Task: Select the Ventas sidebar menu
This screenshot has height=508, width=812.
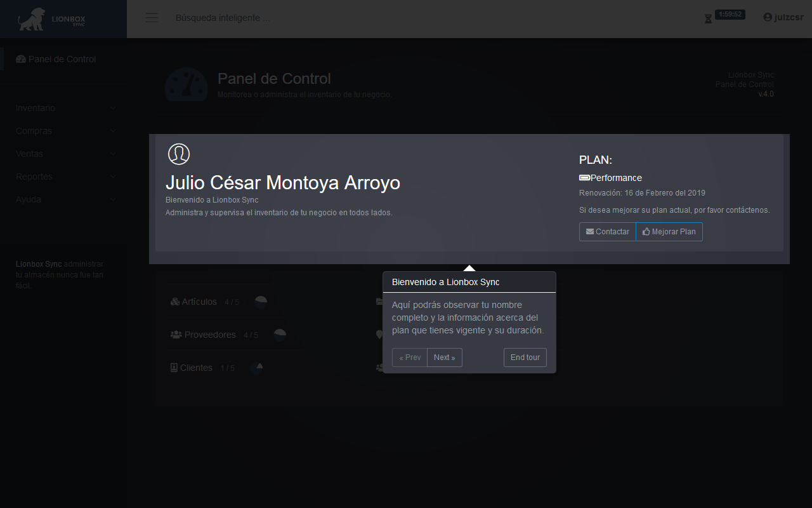Action: coord(63,154)
